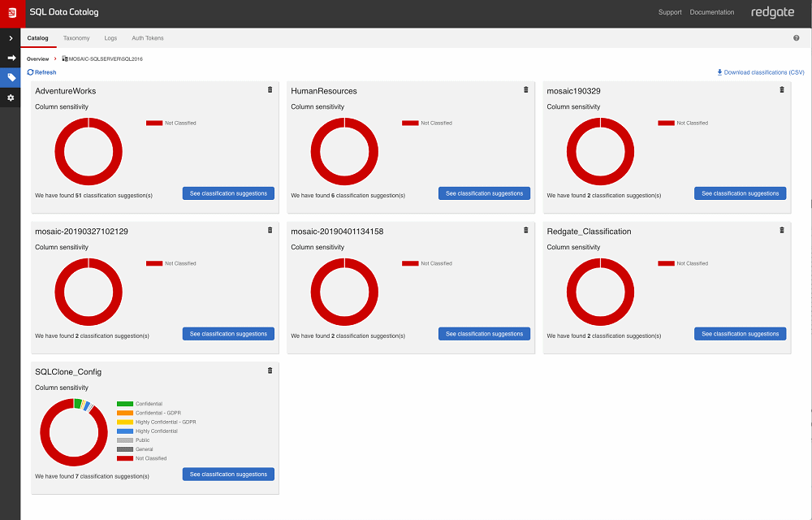Toggle Confidential green legend swatch in SQLClone_Config
Screen dimensions: 812x520
125,404
